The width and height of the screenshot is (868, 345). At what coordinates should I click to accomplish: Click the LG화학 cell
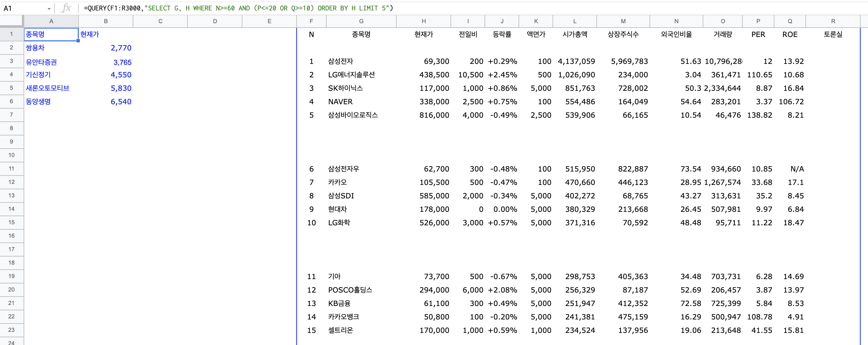pos(361,223)
